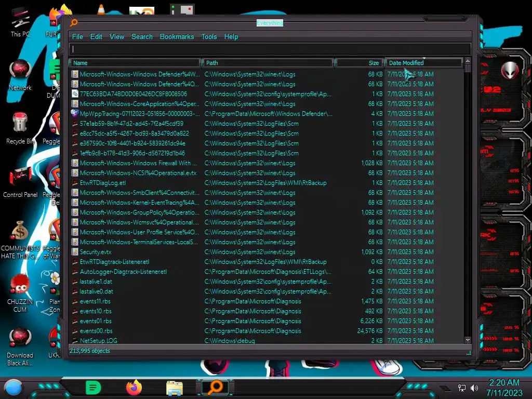
Task: Select file 1effb9c8-b178-41d3-906d-d567219d1b46
Action: click(132, 153)
